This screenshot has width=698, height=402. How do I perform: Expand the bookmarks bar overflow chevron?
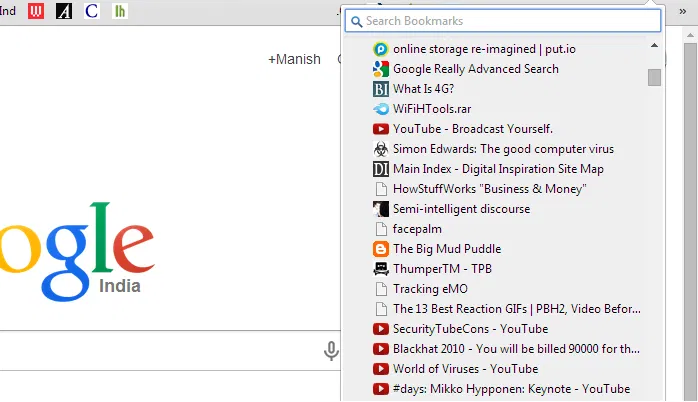coord(682,10)
